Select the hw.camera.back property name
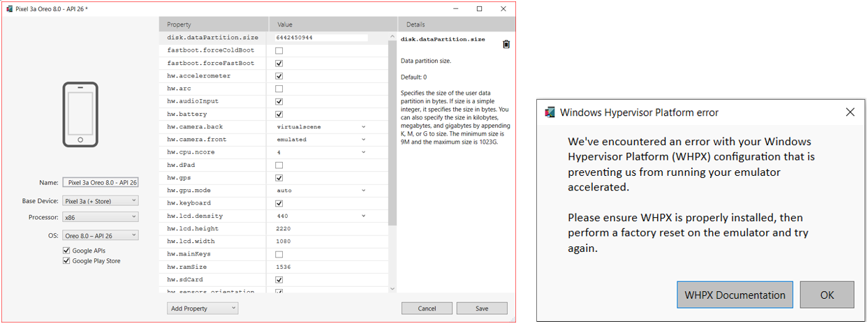 pyautogui.click(x=195, y=127)
